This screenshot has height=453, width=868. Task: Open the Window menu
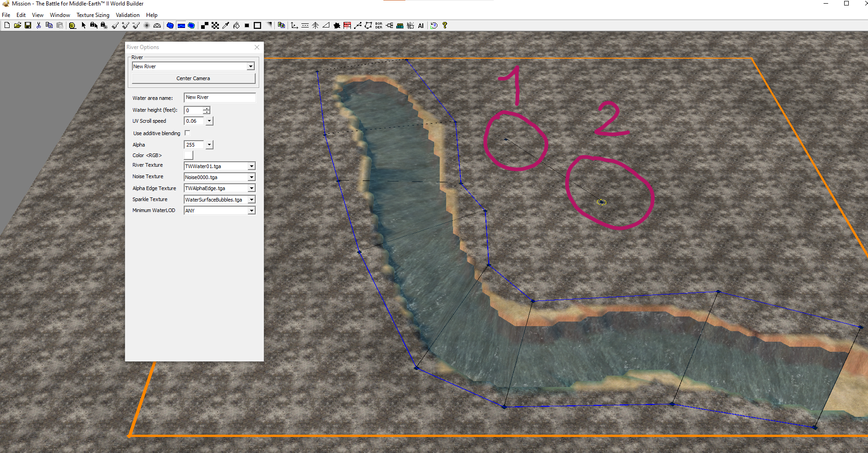(60, 15)
